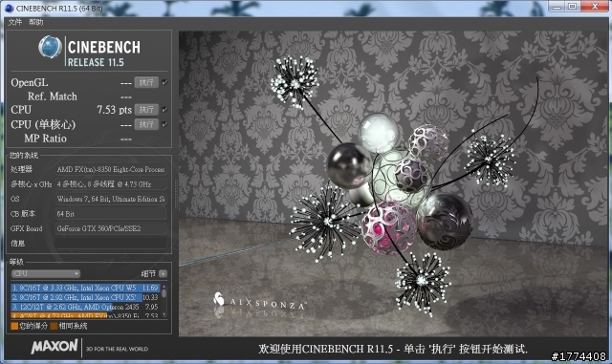Click the CPU score 7.53 pts
612x364 pixels.
114,110
